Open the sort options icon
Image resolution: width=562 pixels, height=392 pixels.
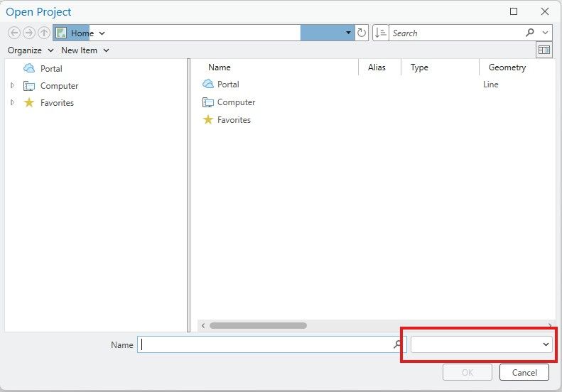tap(380, 33)
